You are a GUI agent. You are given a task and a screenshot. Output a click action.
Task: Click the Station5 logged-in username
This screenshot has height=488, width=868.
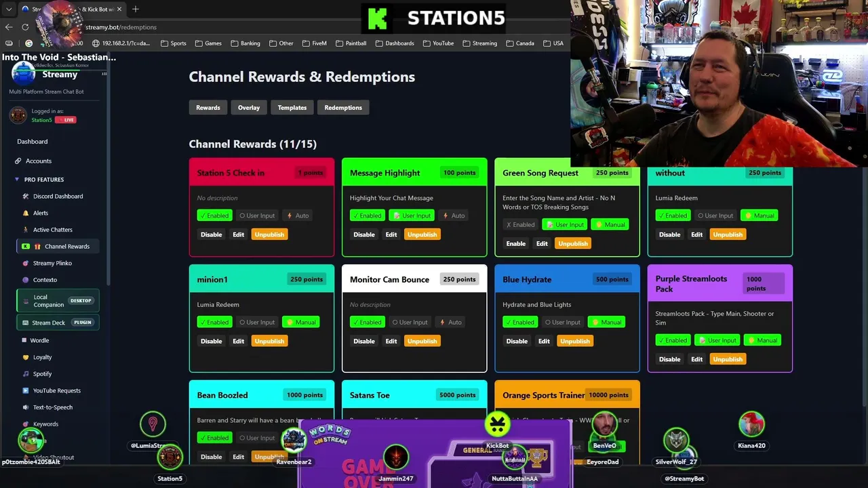point(41,120)
